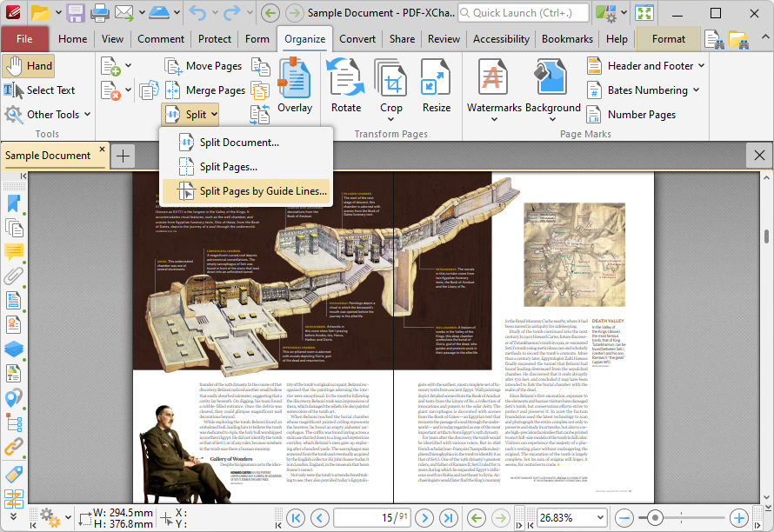Go to first page
Screen dimensions: 774x532
pyautogui.click(x=296, y=518)
